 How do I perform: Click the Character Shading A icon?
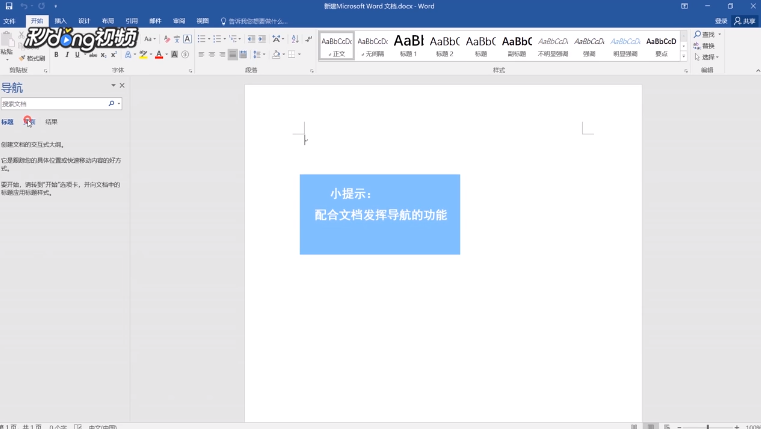175,55
